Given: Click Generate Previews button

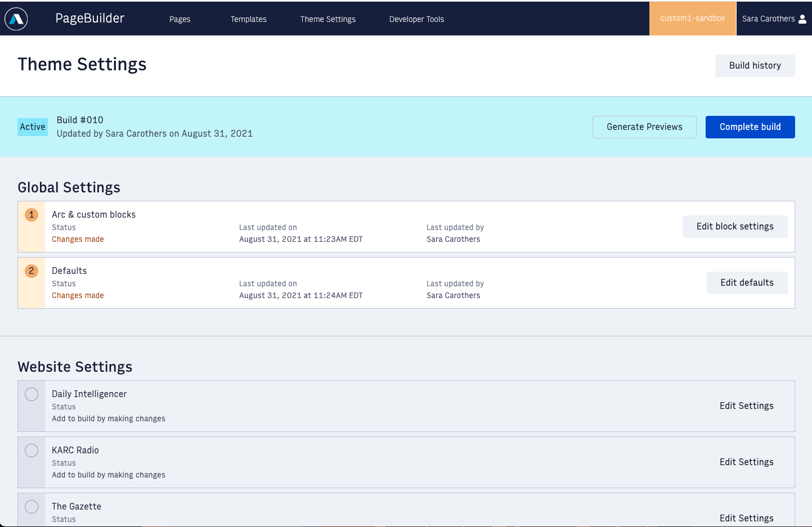Looking at the screenshot, I should [x=644, y=127].
